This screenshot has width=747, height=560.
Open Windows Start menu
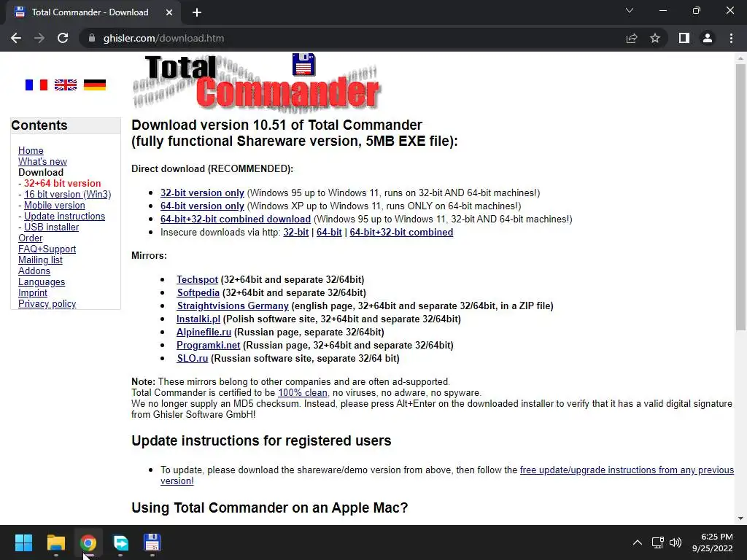point(23,542)
